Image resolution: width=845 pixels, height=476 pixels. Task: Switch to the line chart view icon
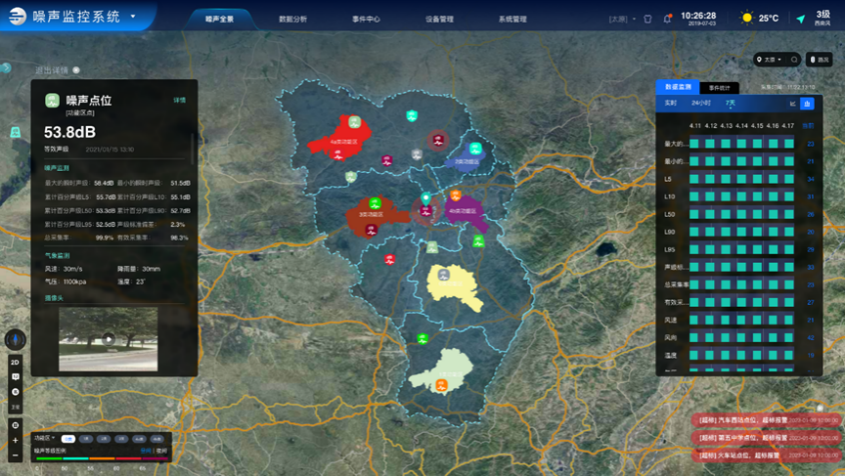pyautogui.click(x=793, y=104)
